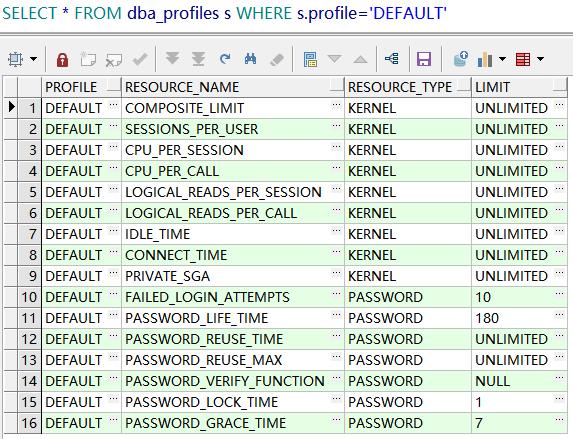The height and width of the screenshot is (439, 573).
Task: Click the FAILED_LOGIN_ATTEMPTS cell
Action: [233, 297]
